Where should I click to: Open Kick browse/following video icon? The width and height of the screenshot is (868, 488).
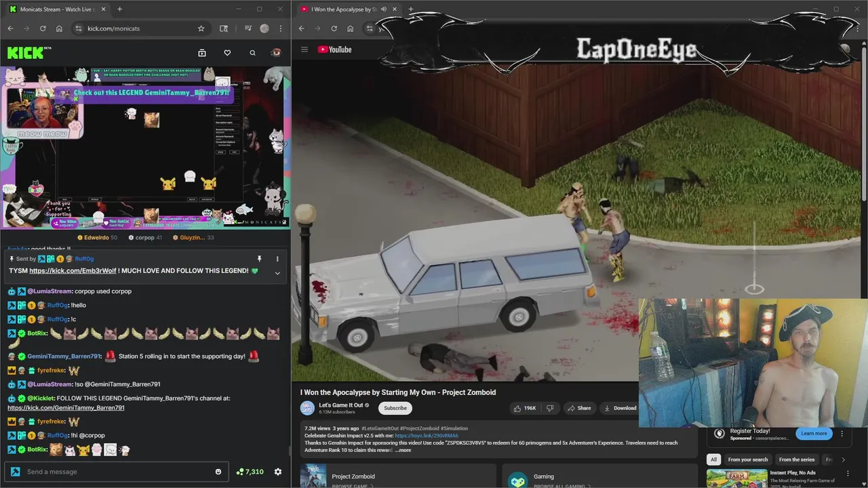(x=201, y=53)
